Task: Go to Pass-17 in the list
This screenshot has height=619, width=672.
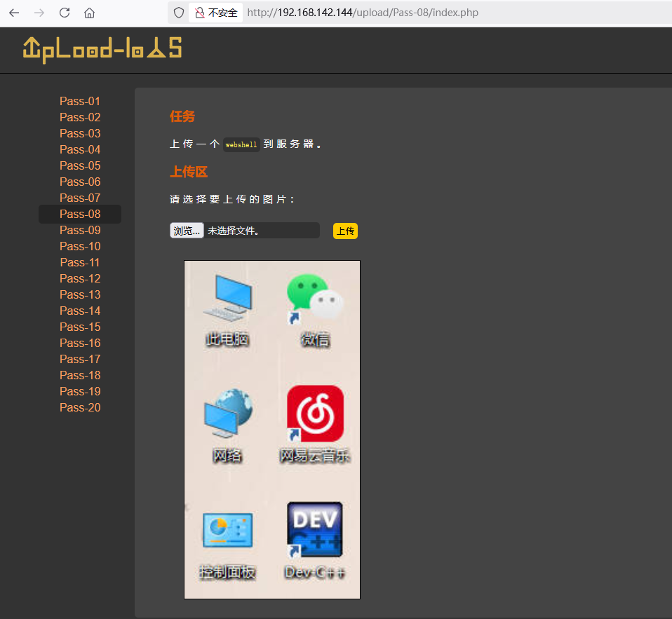Action: [x=80, y=359]
